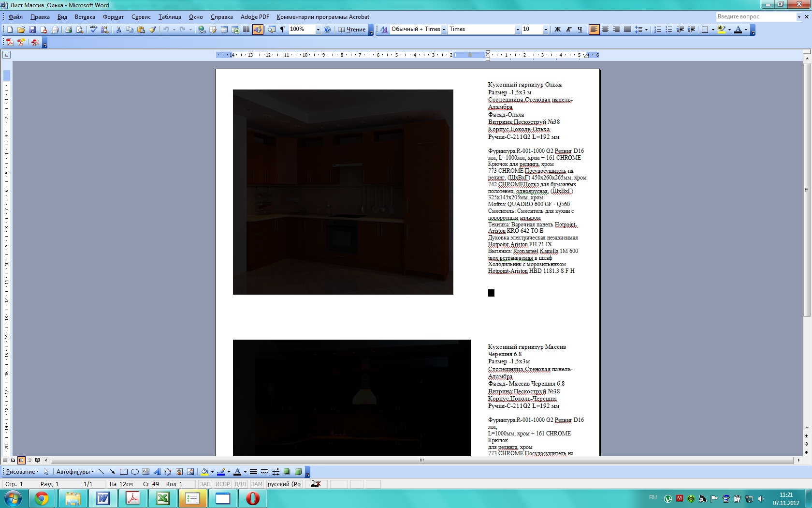Viewport: 812px width, 508px height.
Task: Insert a hyperlink via globe icon
Action: point(202,30)
